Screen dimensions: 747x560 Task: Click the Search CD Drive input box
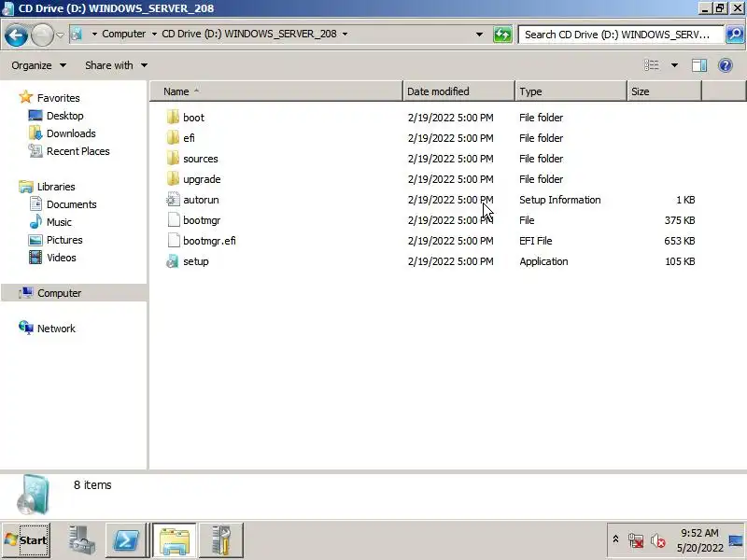[621, 35]
